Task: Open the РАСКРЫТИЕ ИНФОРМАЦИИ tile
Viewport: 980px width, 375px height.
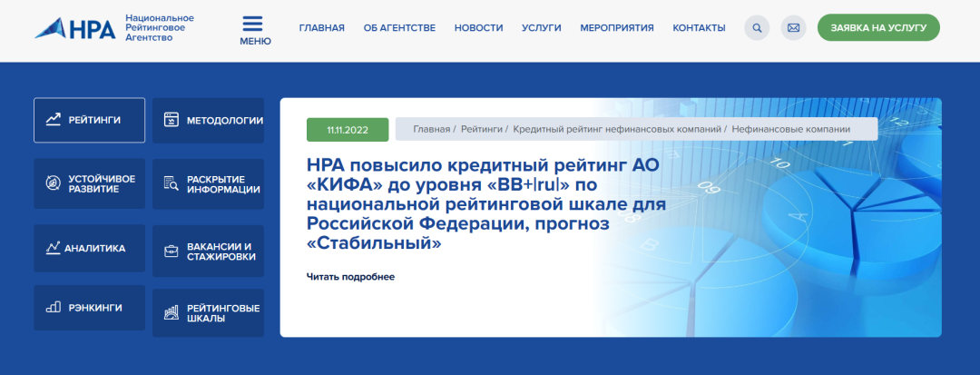Action: coord(208,183)
